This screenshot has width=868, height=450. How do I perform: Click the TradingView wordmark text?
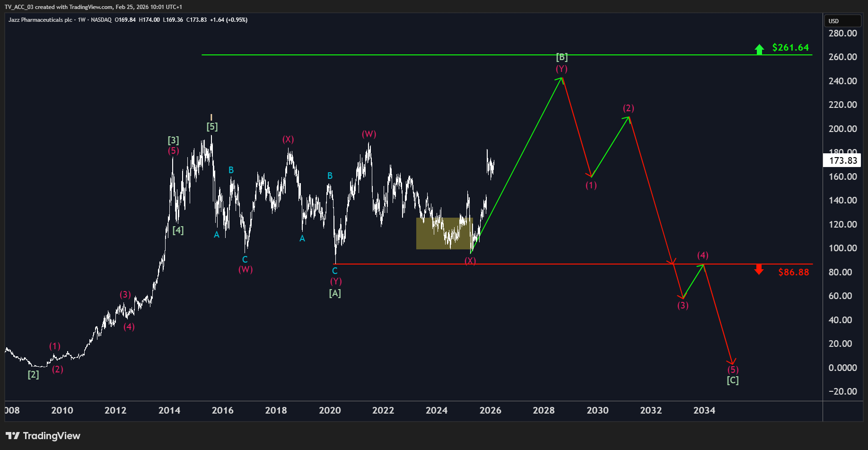click(x=52, y=436)
